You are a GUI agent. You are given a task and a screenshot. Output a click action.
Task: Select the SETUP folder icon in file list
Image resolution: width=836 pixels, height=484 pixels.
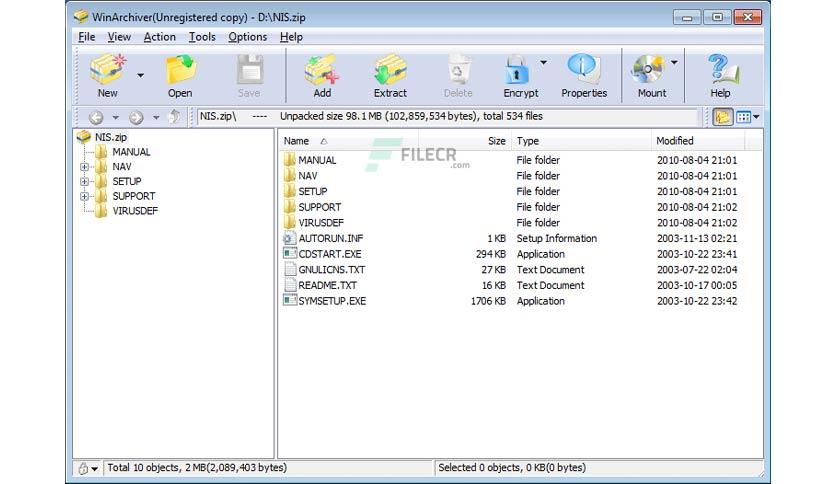coord(290,191)
